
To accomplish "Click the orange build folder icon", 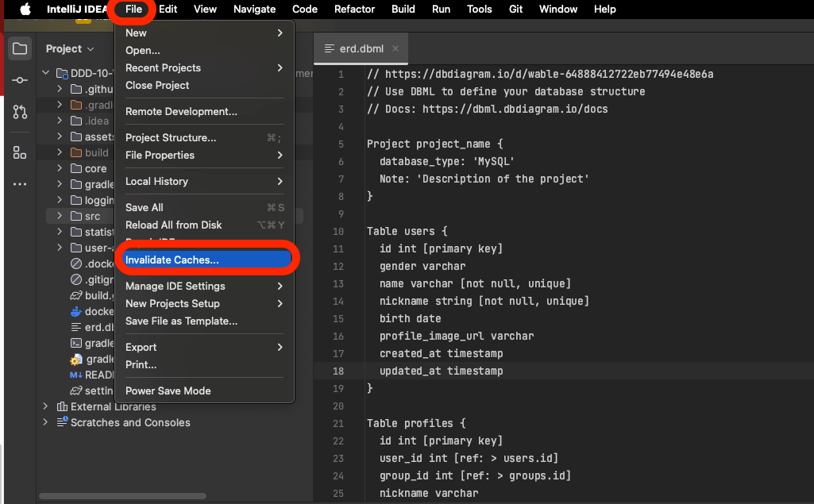I will [x=76, y=152].
